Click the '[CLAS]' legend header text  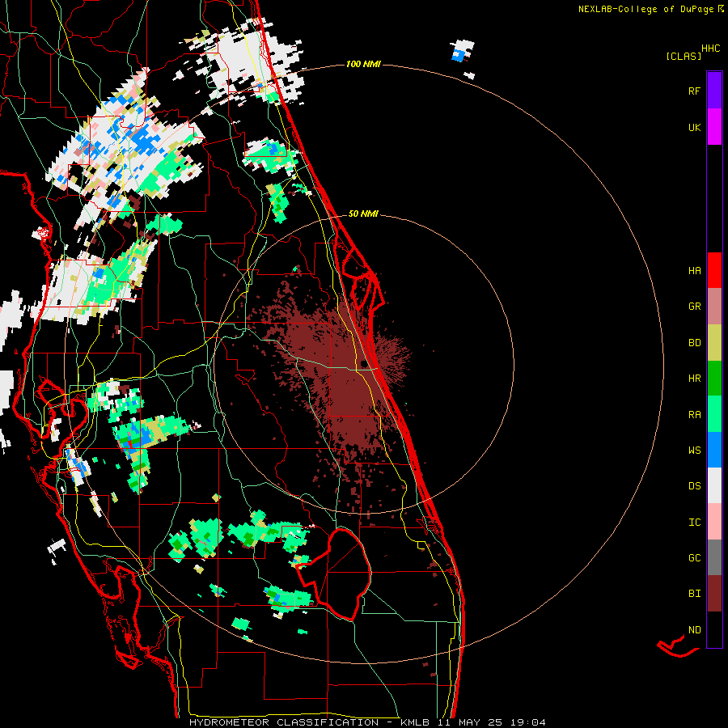click(x=684, y=56)
